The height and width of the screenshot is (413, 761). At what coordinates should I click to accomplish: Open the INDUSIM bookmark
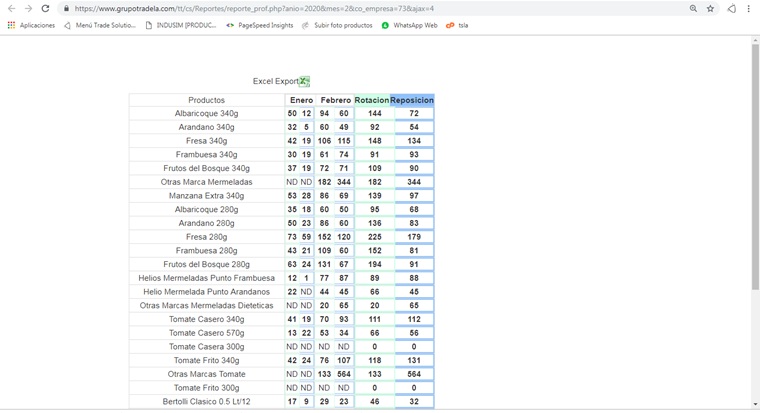[180, 25]
